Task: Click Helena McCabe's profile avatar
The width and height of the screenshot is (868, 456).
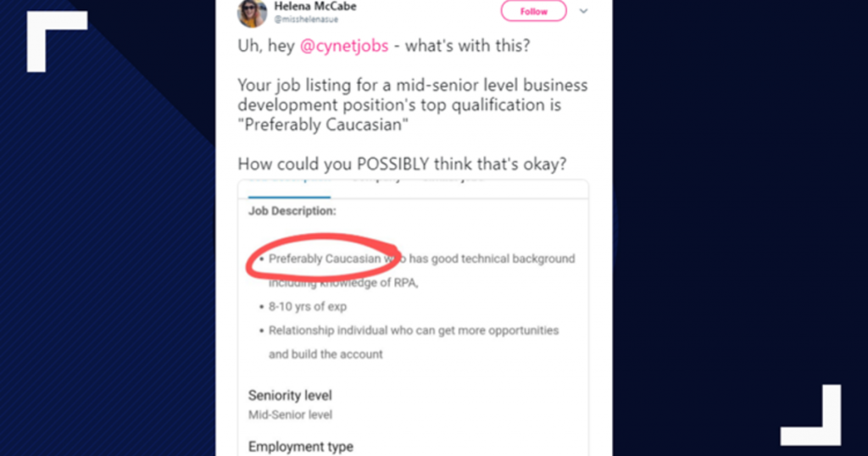Action: (x=252, y=13)
